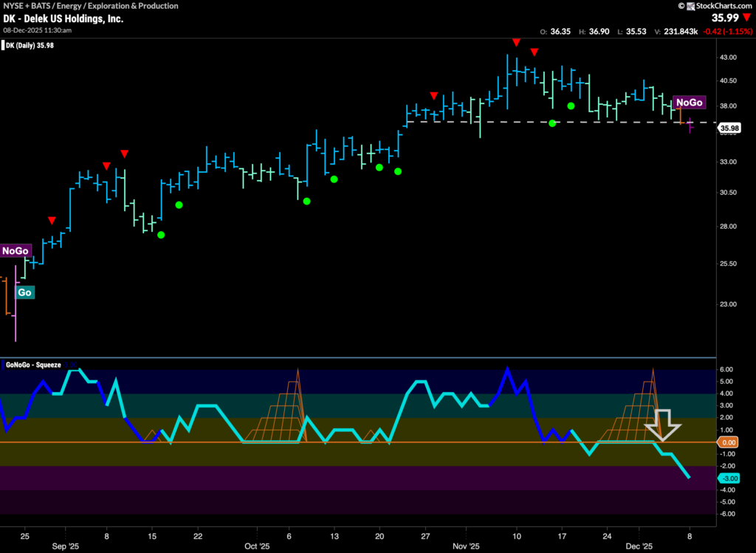
Task: Click the StockCharts logo icon by copyright
Action: click(691, 6)
